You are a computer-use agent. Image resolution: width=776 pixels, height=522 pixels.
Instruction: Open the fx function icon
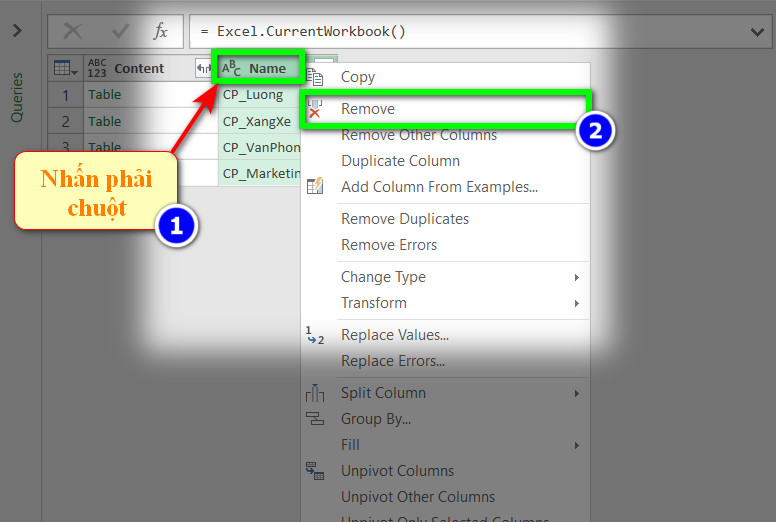click(x=160, y=31)
